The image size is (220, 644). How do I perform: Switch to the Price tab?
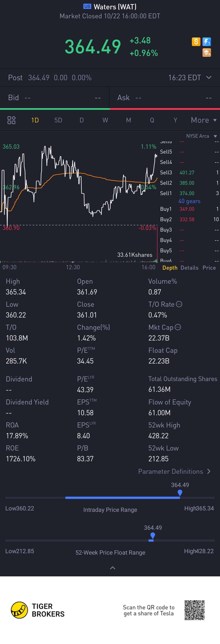click(x=209, y=268)
